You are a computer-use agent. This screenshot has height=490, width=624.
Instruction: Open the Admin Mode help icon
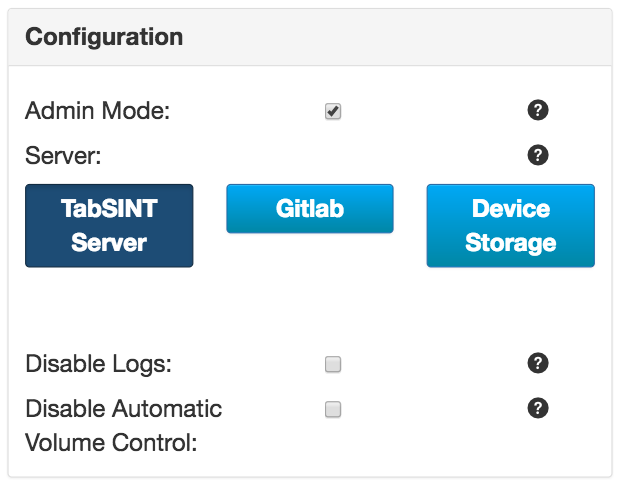click(538, 110)
